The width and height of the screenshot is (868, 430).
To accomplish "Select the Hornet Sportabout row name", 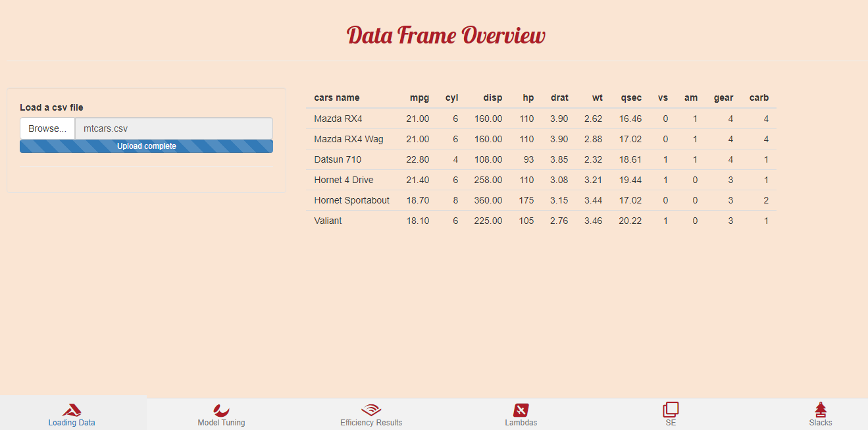I will (x=351, y=200).
